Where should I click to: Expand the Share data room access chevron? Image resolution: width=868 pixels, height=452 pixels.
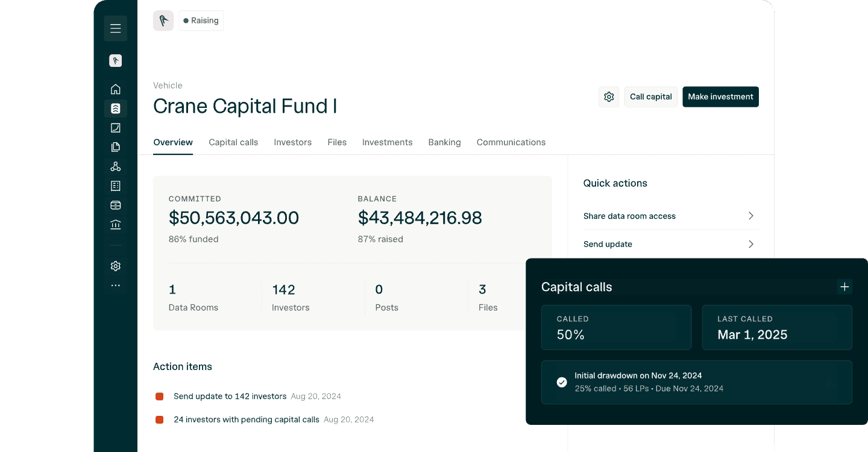pyautogui.click(x=751, y=216)
